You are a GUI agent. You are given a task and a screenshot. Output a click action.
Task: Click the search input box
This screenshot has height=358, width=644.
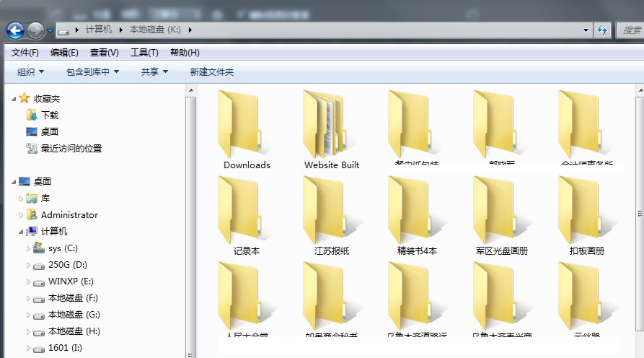[630, 30]
